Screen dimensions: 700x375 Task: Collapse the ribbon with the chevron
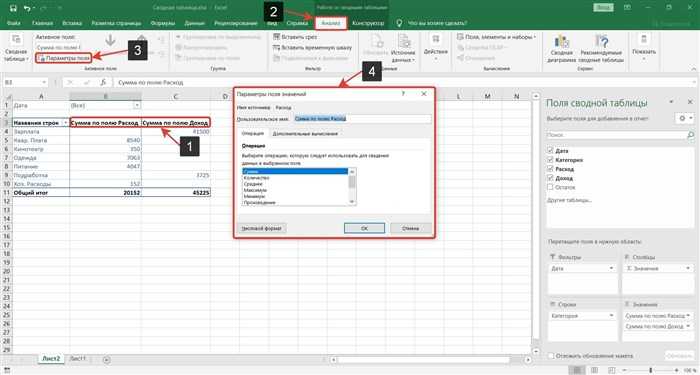click(x=693, y=69)
